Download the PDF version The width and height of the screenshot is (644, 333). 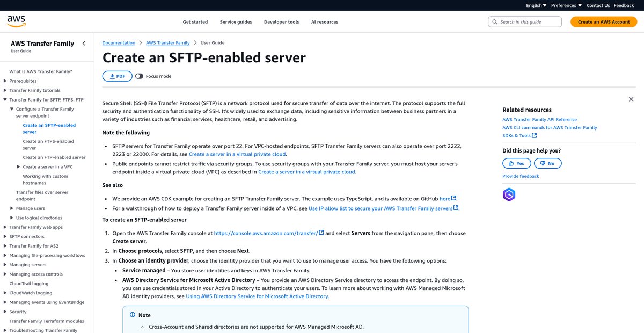[x=117, y=76]
